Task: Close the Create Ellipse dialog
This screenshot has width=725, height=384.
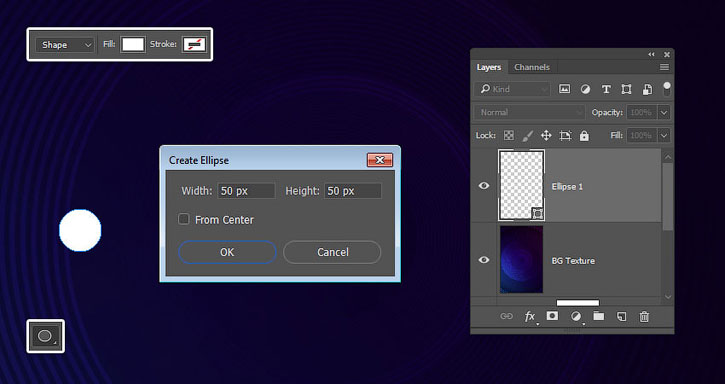Action: click(380, 160)
